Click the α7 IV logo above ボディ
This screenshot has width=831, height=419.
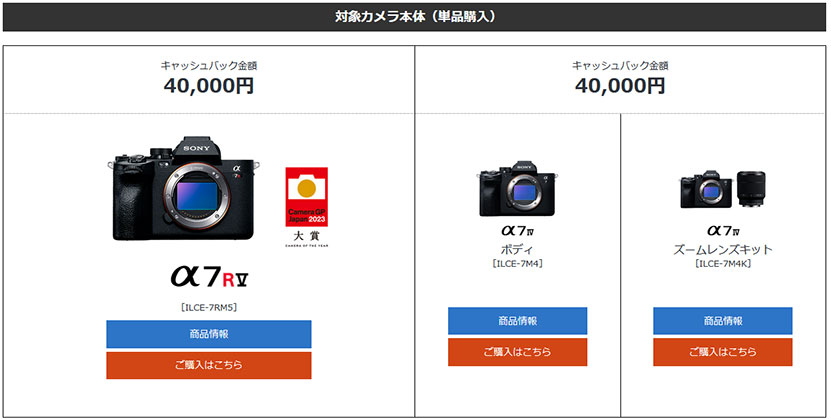click(517, 231)
